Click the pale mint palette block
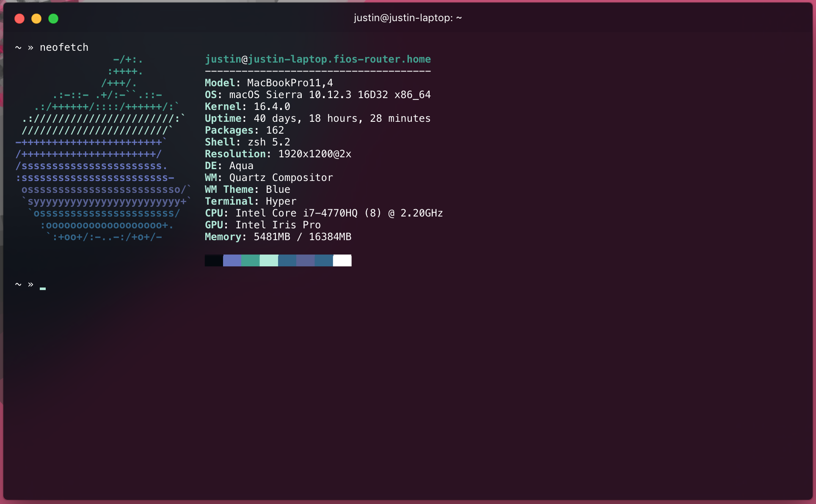The image size is (816, 504). pyautogui.click(x=269, y=260)
